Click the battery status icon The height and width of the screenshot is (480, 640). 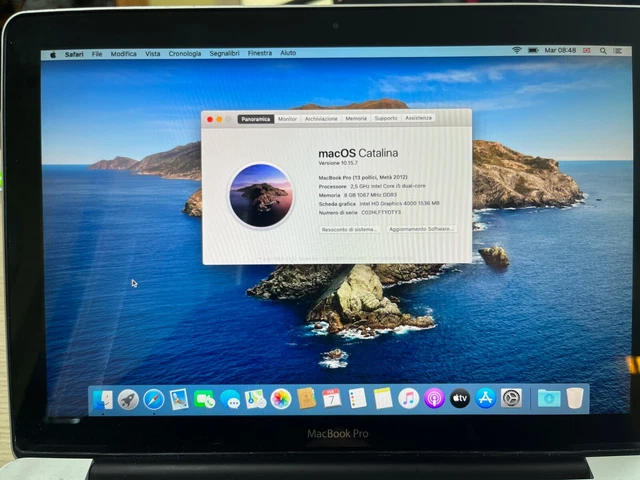click(x=533, y=50)
